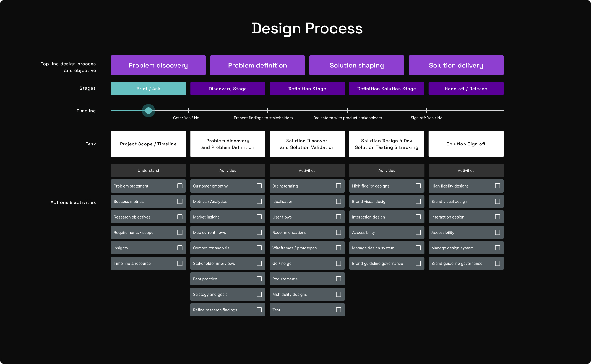591x364 pixels.
Task: Select the Problem discovery phase block
Action: point(158,65)
